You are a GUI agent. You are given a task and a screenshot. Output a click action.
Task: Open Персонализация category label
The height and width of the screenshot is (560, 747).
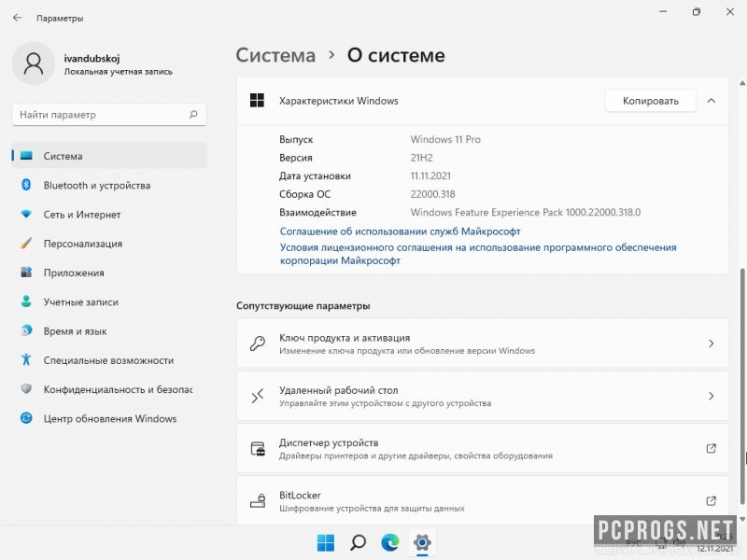[x=83, y=244]
